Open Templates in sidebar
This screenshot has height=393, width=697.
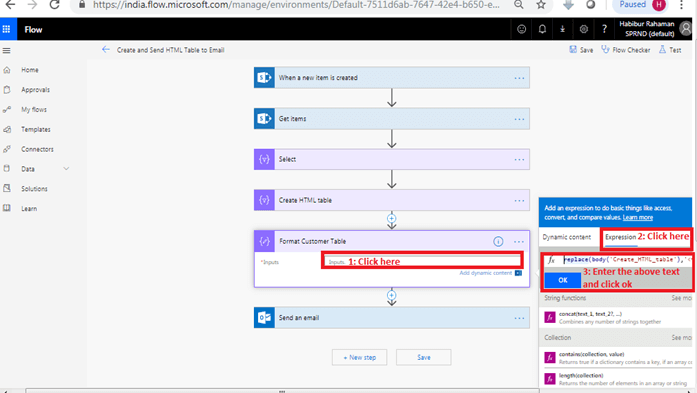tap(36, 129)
